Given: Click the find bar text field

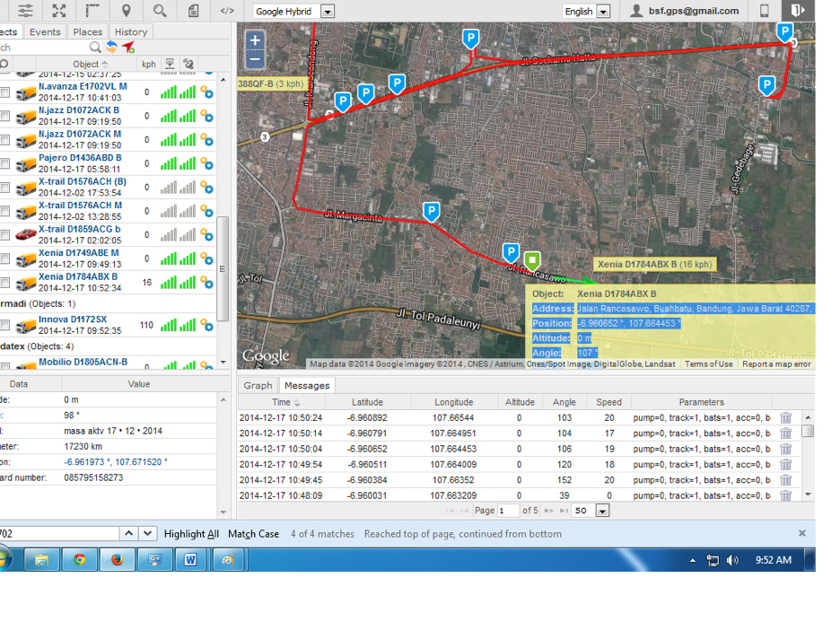Looking at the screenshot, I should click(59, 534).
